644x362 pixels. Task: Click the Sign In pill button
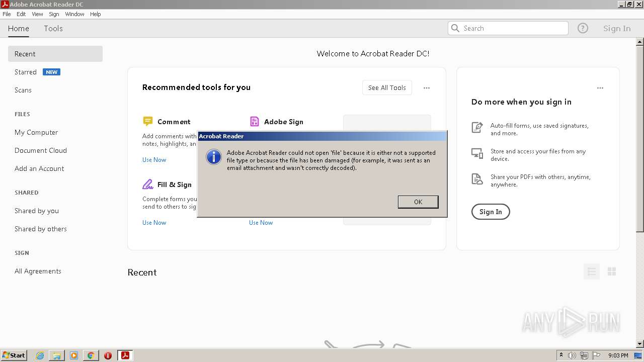click(491, 212)
